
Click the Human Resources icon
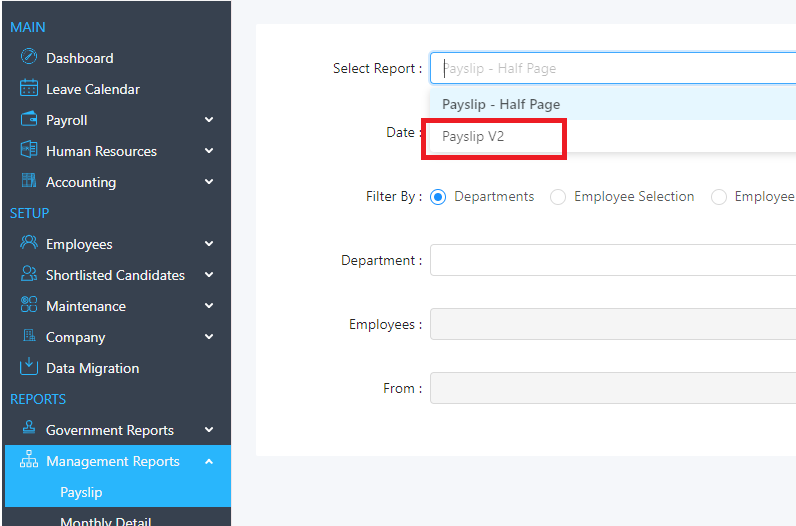29,149
